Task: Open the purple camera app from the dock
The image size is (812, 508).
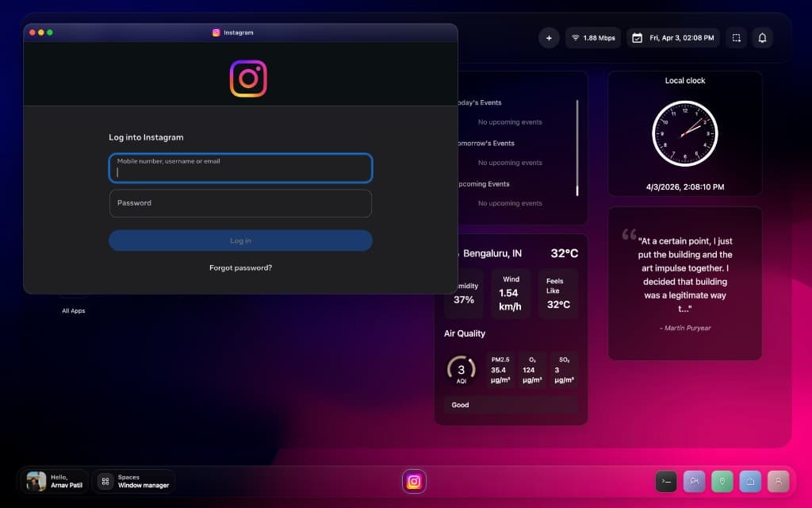Action: tap(694, 481)
